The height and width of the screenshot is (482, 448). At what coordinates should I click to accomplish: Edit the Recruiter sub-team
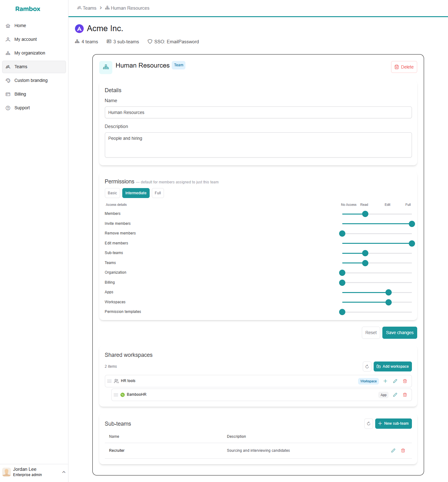click(393, 451)
